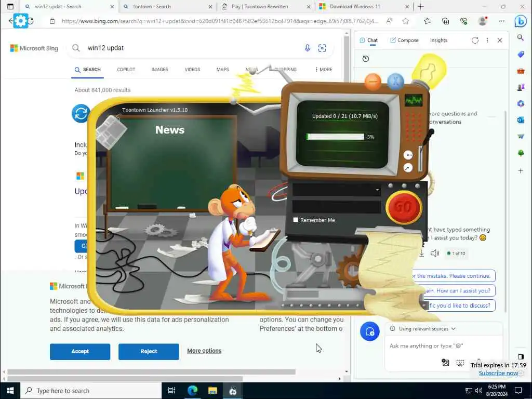Add this page to favorites star
This screenshot has width=532, height=399.
point(405,21)
